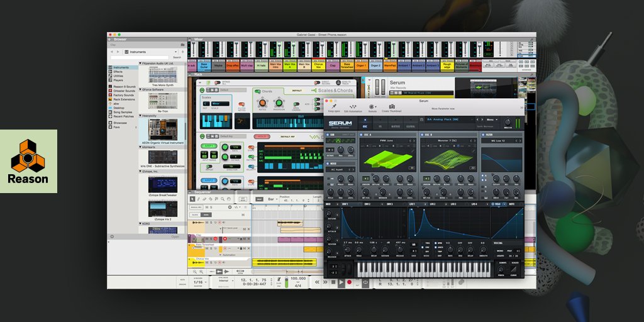Switch to Serum GLOBAL tab

click(x=411, y=126)
